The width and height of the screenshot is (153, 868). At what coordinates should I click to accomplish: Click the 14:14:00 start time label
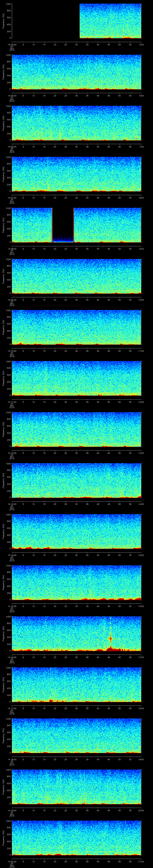(x=12, y=555)
